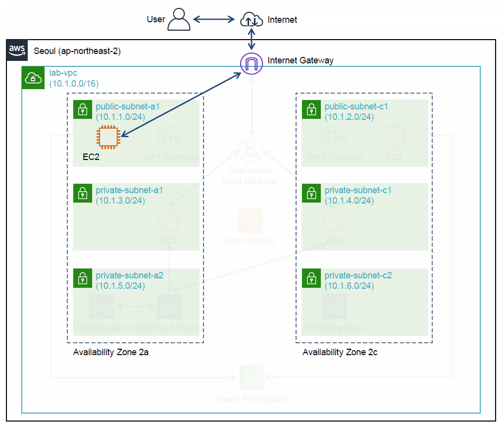Click the faded Elastic File System icon
This screenshot has height=424, width=504.
coord(252,377)
